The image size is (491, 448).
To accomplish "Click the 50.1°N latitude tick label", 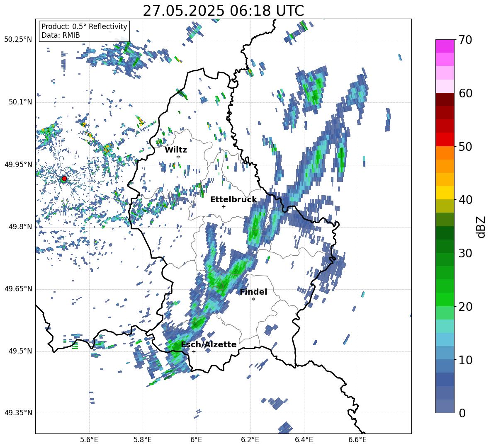I will click(20, 102).
